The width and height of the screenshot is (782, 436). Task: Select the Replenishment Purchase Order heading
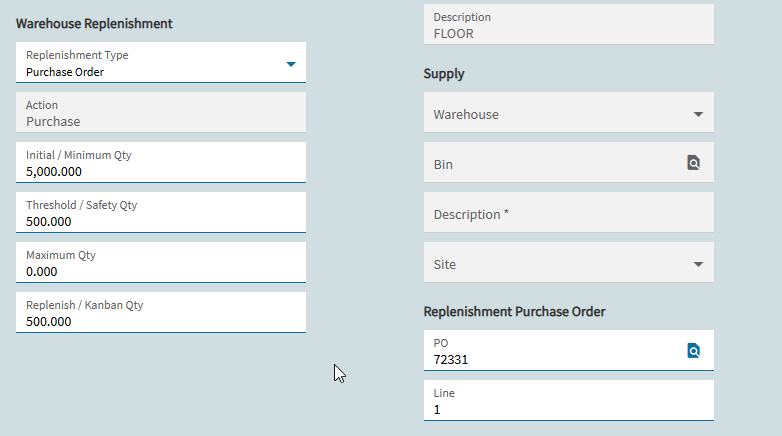514,311
